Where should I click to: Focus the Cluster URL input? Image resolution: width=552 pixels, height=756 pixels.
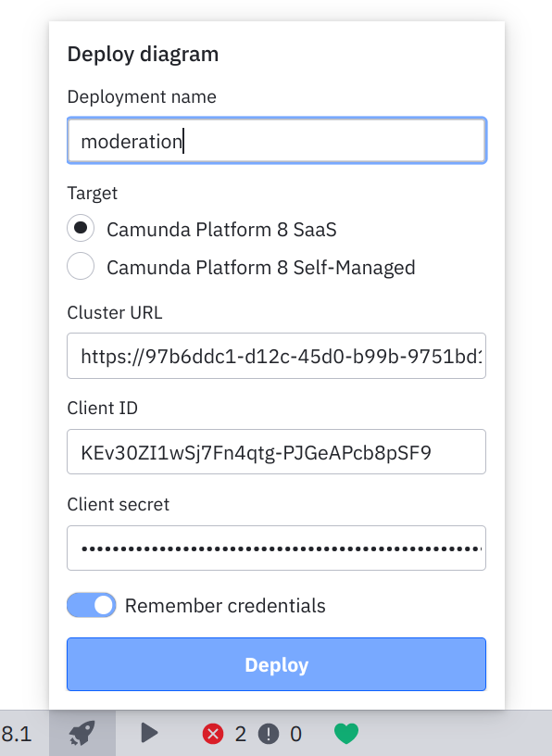276,356
